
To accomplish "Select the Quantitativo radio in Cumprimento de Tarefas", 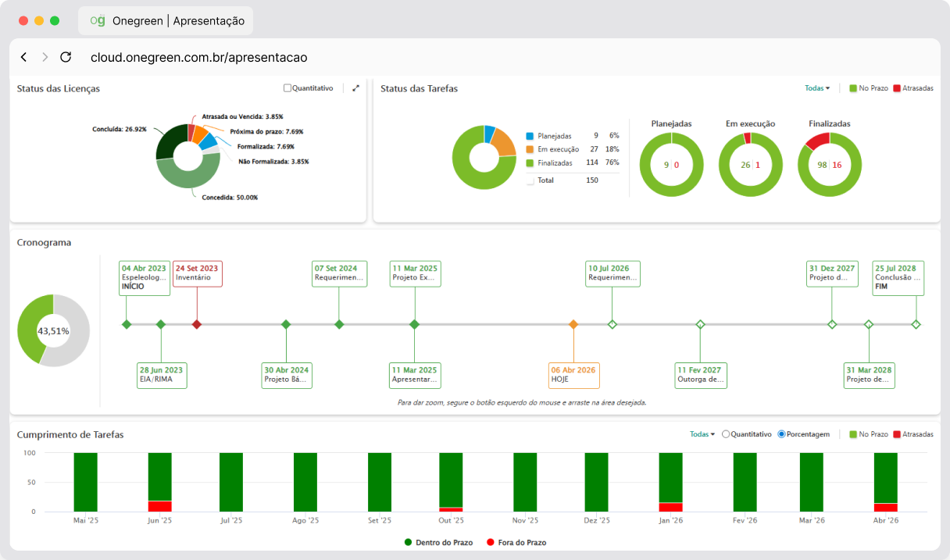I will (x=726, y=434).
